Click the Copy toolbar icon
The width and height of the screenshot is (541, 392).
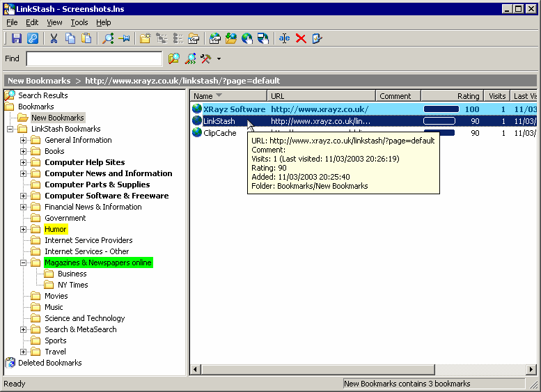(x=70, y=38)
